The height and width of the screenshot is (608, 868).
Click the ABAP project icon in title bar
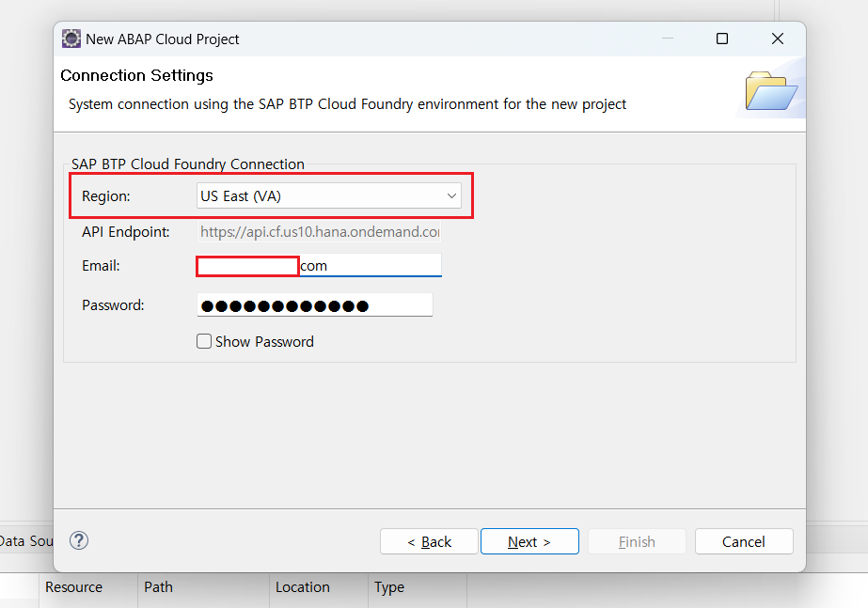(71, 39)
